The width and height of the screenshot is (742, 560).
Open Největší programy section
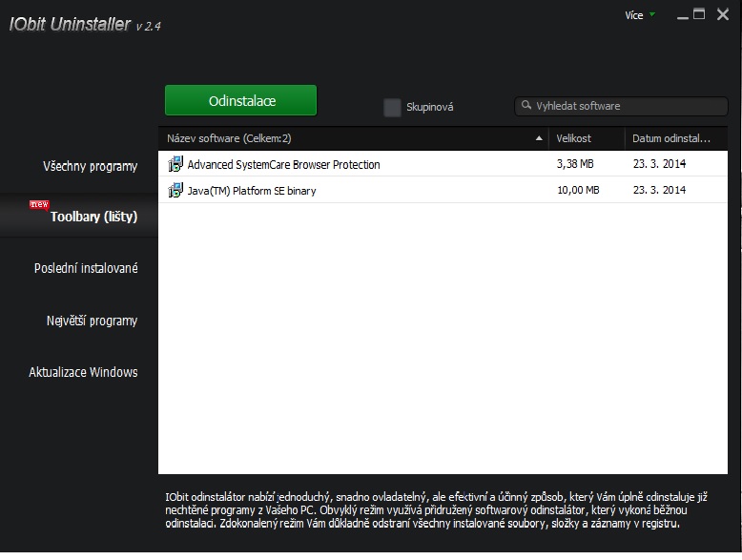92,321
